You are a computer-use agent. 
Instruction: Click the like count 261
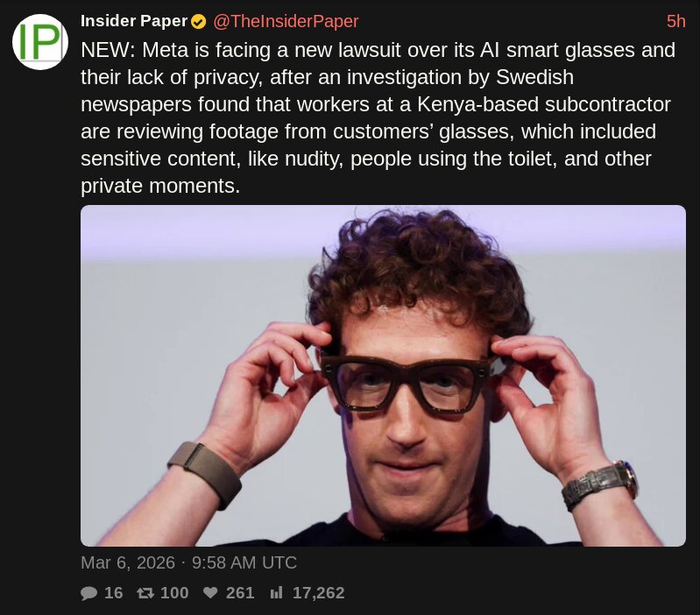pos(240,593)
